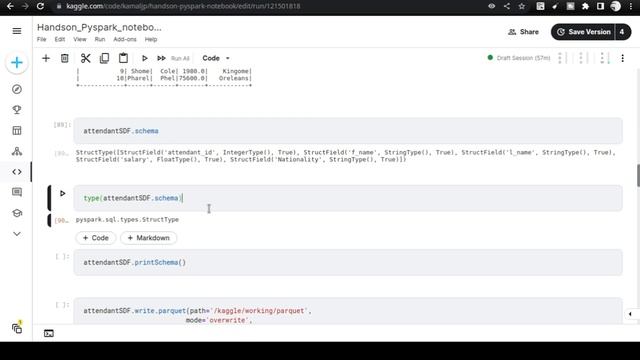Image resolution: width=640 pixels, height=360 pixels.
Task: Click the Share button
Action: point(523,32)
